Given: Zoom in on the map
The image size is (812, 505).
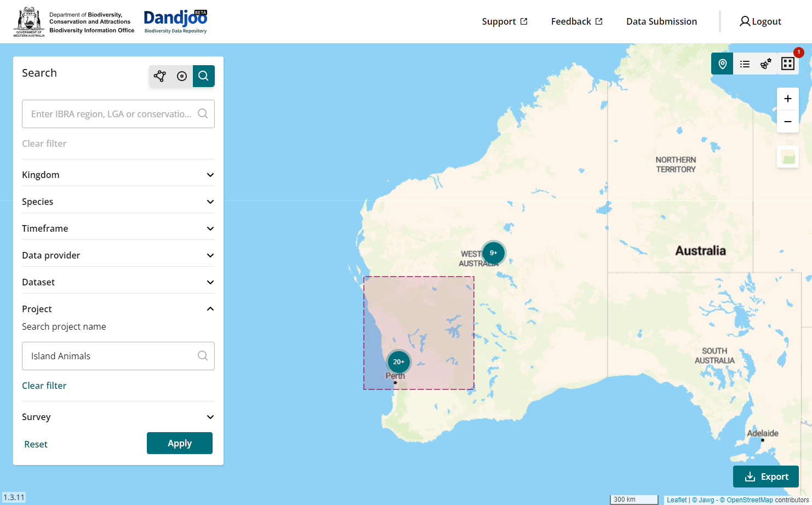Looking at the screenshot, I should pyautogui.click(x=788, y=99).
